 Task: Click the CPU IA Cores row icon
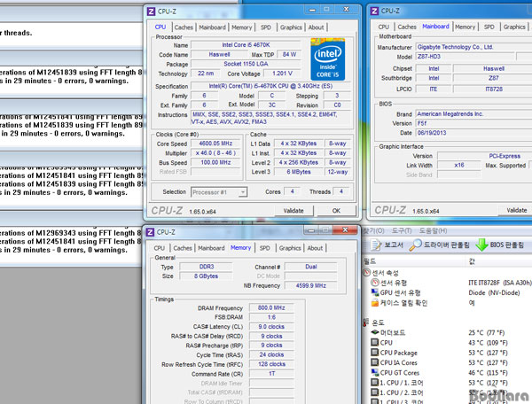pyautogui.click(x=374, y=362)
